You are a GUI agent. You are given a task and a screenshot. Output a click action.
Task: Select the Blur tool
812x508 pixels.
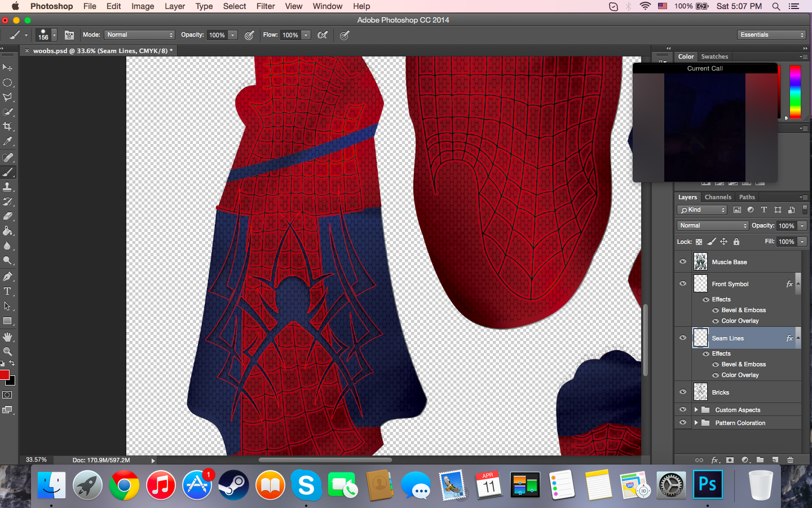pos(7,246)
